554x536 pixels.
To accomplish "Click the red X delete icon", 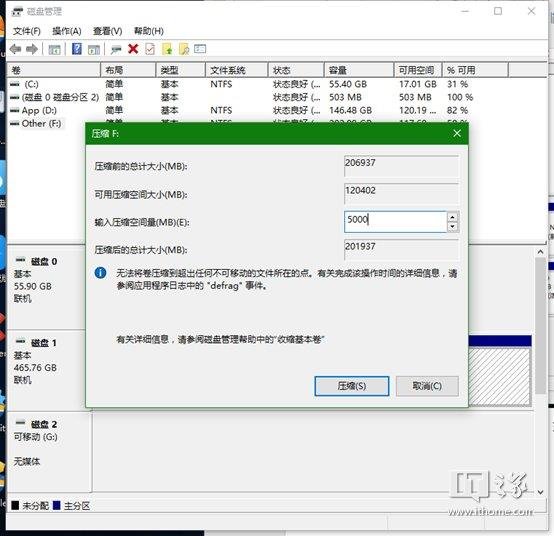I will click(x=133, y=49).
